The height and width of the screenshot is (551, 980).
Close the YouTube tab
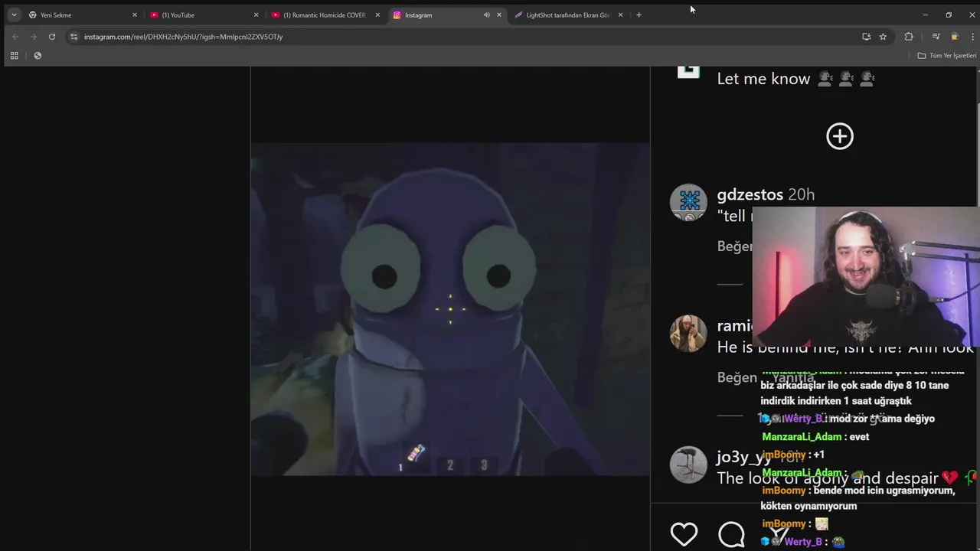(x=256, y=15)
